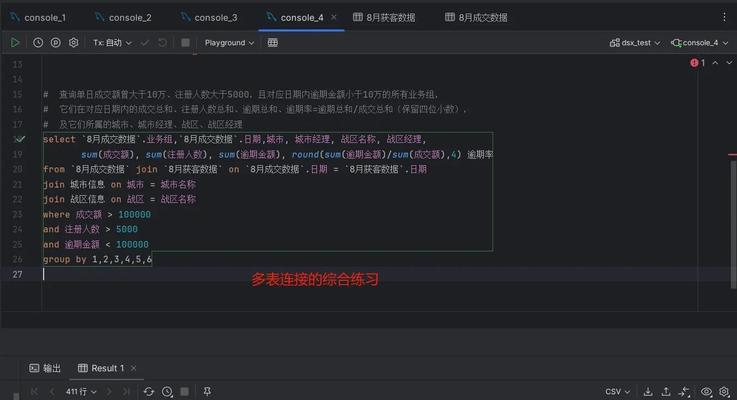The width and height of the screenshot is (737, 400).
Task: Click the Explain Plan circled P icon
Action: click(55, 43)
